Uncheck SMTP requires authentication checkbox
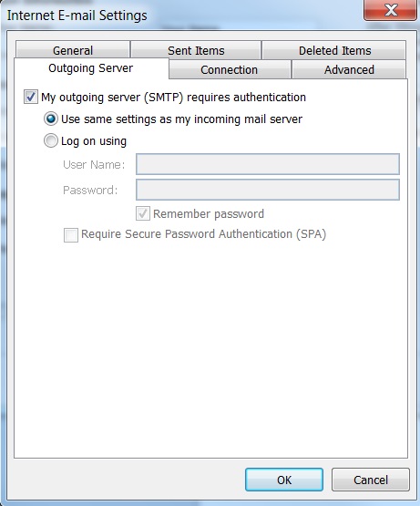This screenshot has width=420, height=506. 31,97
